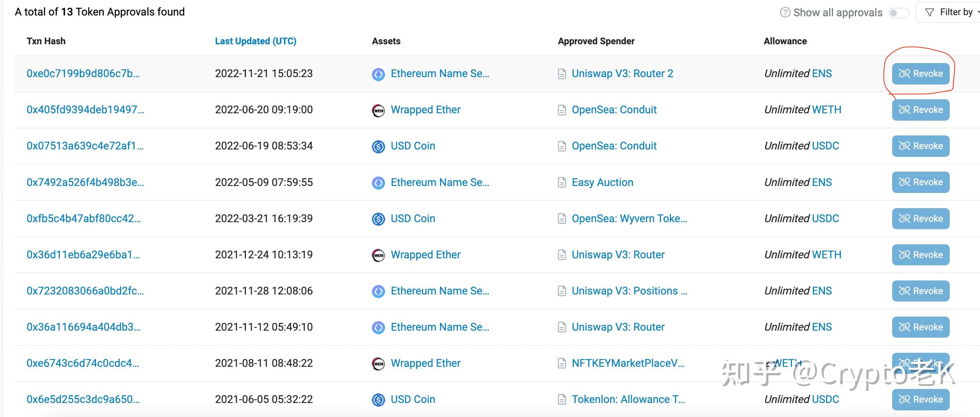The image size is (980, 417).
Task: Click the document icon next to OpenSea: Conduit
Action: click(562, 110)
